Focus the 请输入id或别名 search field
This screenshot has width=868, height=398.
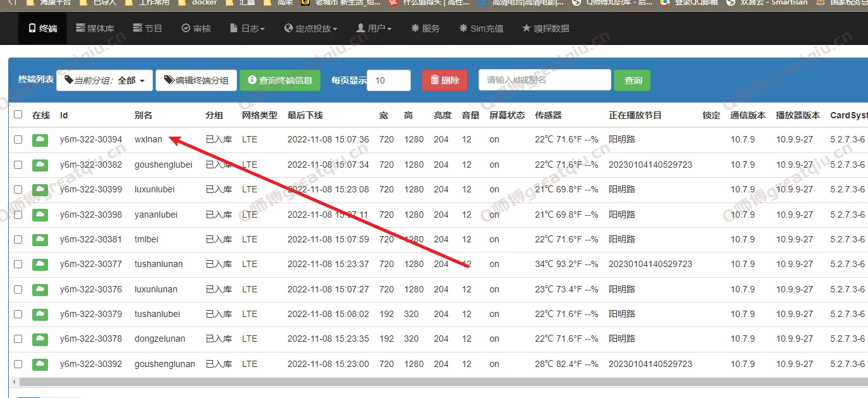pos(545,80)
